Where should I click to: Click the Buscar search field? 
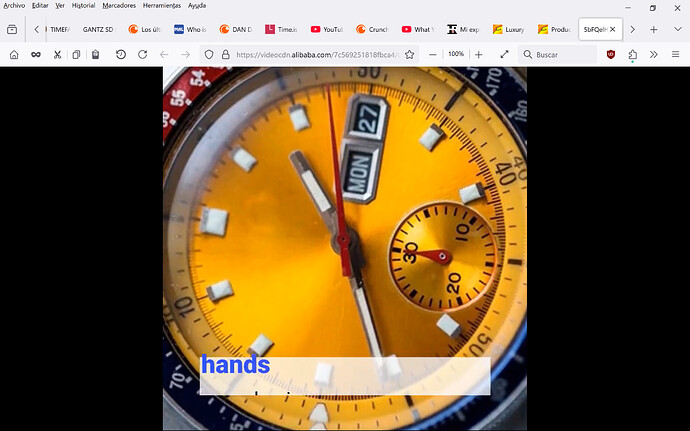tap(558, 55)
